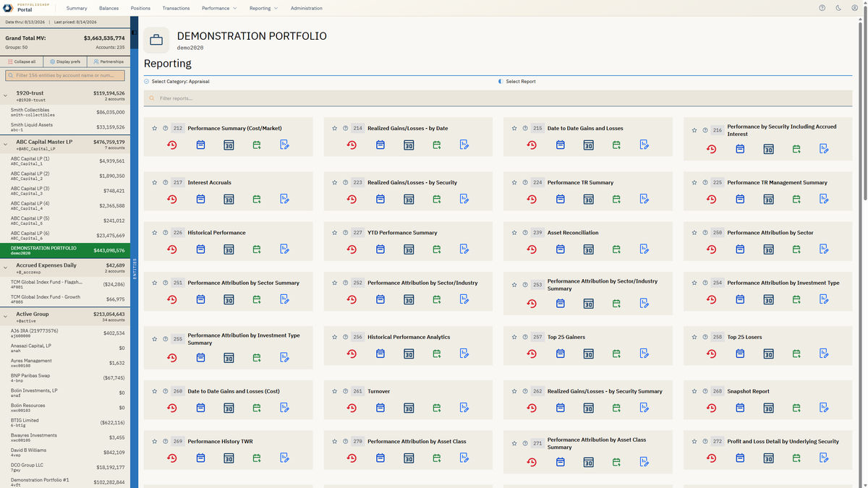Open Display prefs settings
This screenshot has width=868, height=488.
(x=65, y=61)
